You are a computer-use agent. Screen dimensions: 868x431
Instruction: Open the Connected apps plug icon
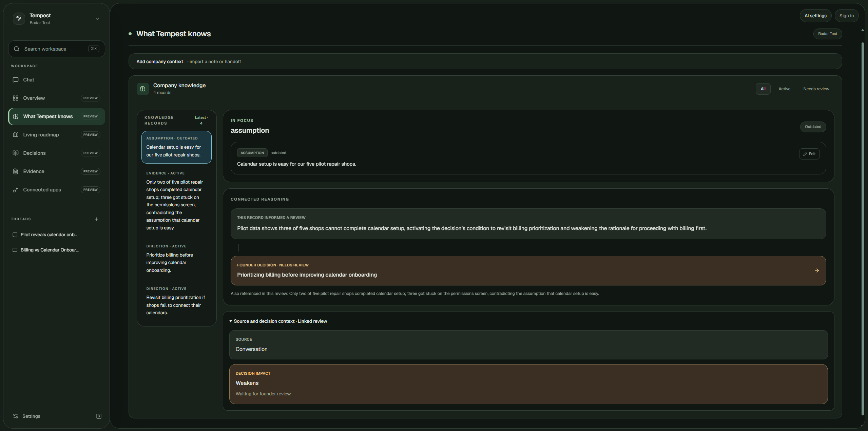click(16, 190)
